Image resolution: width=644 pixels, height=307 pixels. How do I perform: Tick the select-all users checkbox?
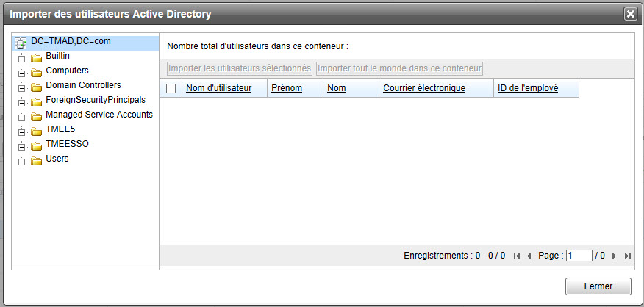point(171,89)
